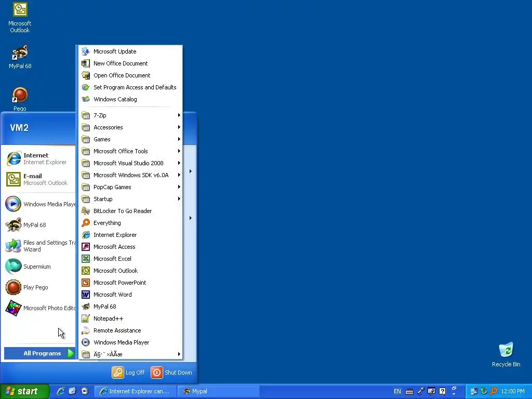Expand the Microsoft Windows SDK v6.0A folder
The width and height of the screenshot is (532, 399).
[x=129, y=175]
